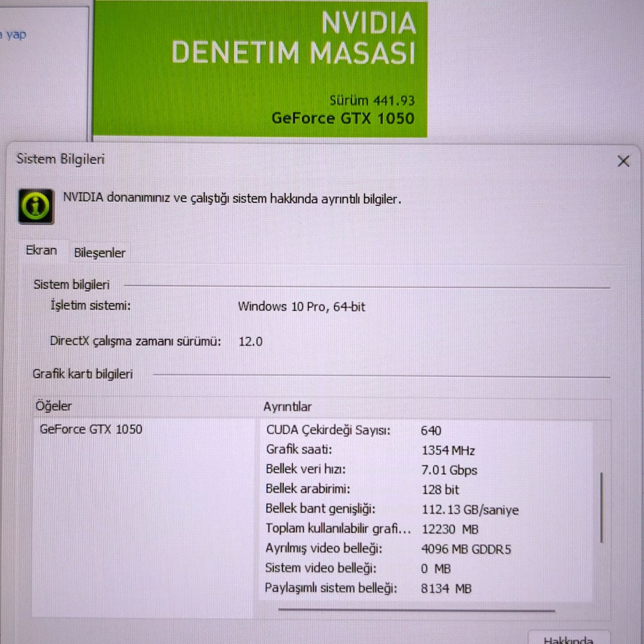
Task: Click the Hakkında button
Action: 569,639
